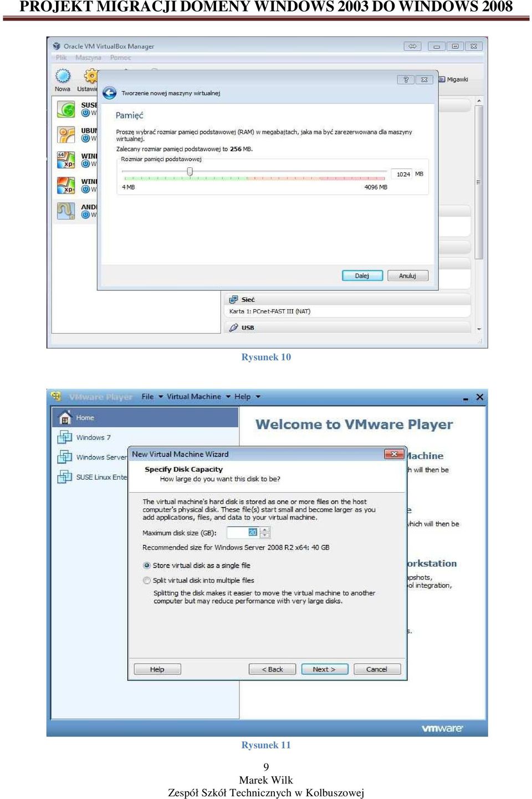532x799 pixels.
Task: Open the Plik menu in VirtualBox
Action: [61, 58]
